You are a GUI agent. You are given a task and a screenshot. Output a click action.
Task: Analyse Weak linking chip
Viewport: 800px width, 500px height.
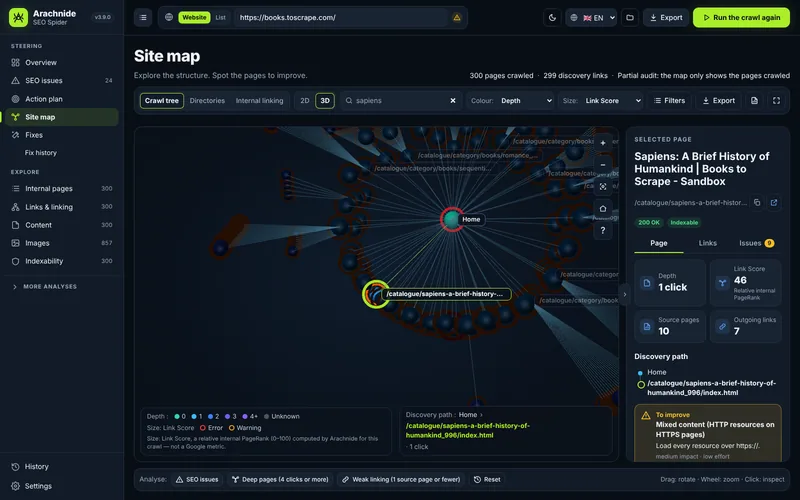pyautogui.click(x=401, y=480)
